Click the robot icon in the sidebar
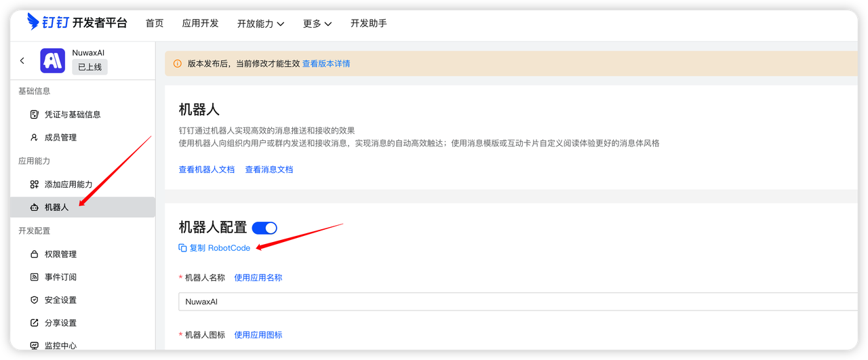Screen dimensions: 868x360 point(35,207)
